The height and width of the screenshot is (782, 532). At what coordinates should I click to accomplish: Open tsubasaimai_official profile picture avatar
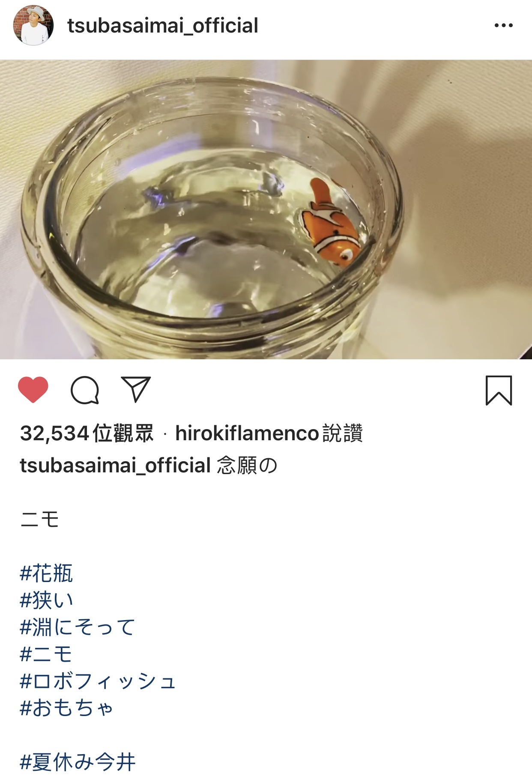pyautogui.click(x=33, y=25)
